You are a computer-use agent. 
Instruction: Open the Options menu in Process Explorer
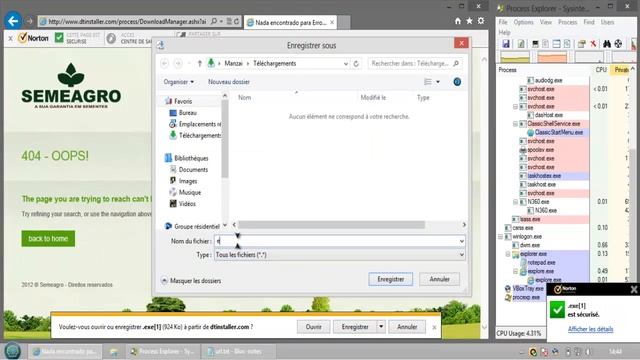click(x=523, y=22)
